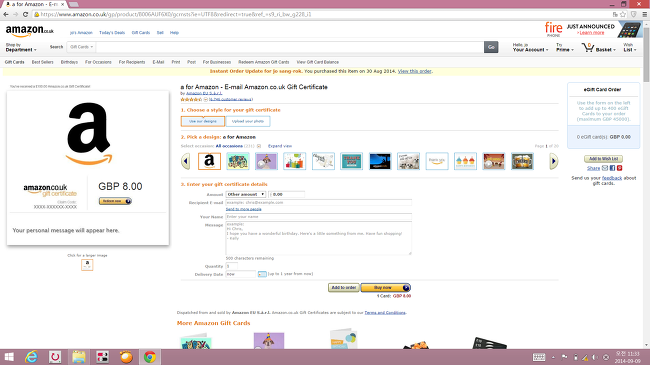The image size is (650, 365).
Task: Open Today's Deals in top navigation
Action: coord(112,32)
